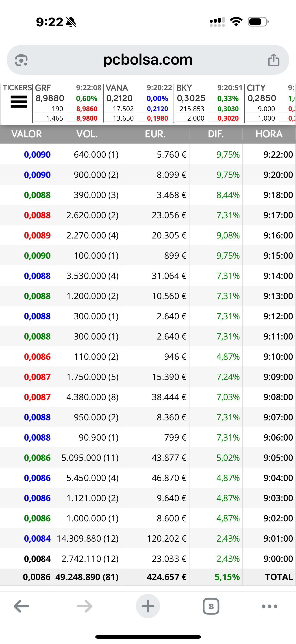Select the CITY ticker tile
Viewport: 296px width, 644px height.
tap(270, 103)
